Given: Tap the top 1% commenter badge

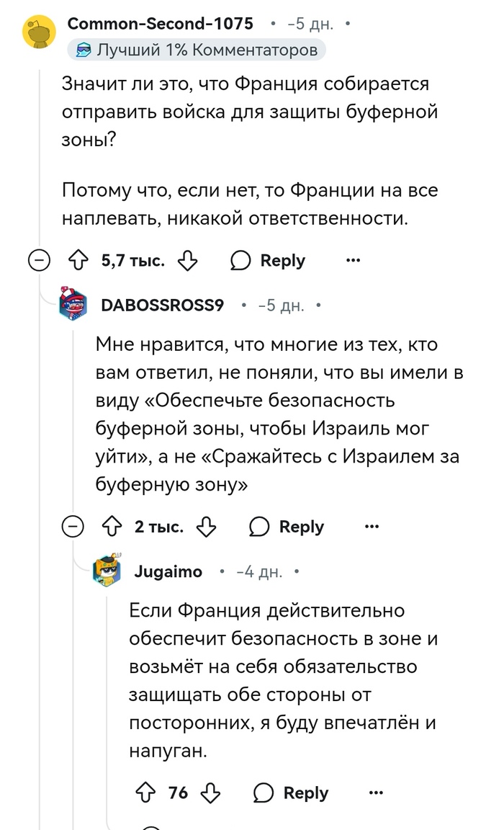Looking at the screenshot, I should 197,50.
